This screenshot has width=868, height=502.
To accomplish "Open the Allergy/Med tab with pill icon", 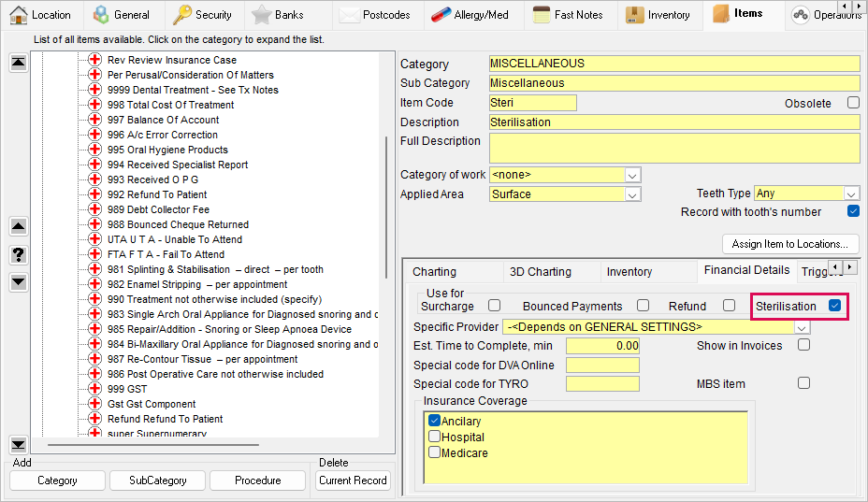I will [469, 15].
